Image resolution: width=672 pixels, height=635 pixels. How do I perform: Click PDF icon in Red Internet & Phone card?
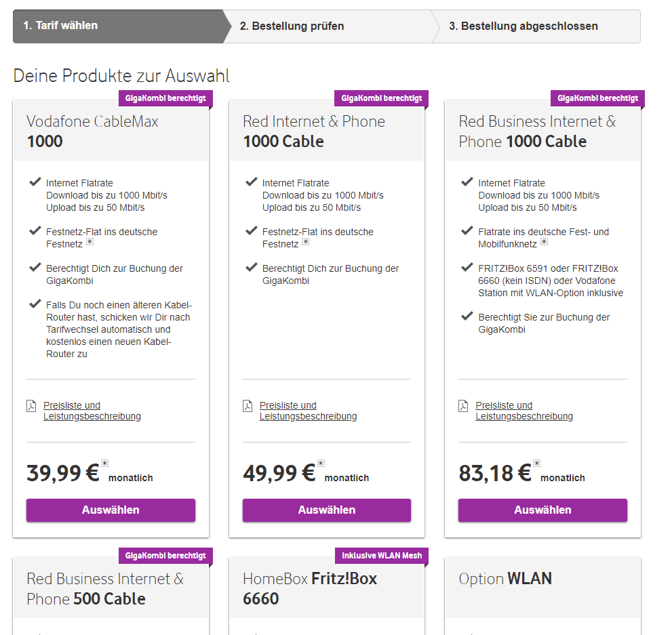pos(248,406)
